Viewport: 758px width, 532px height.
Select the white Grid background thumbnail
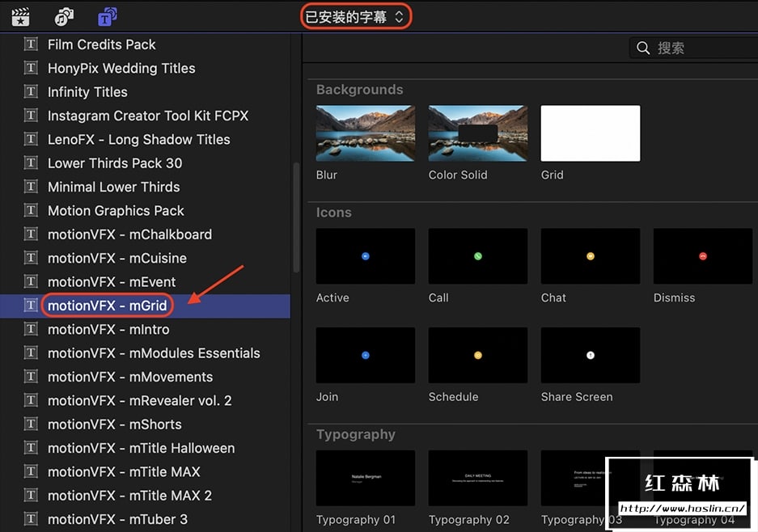coord(591,133)
